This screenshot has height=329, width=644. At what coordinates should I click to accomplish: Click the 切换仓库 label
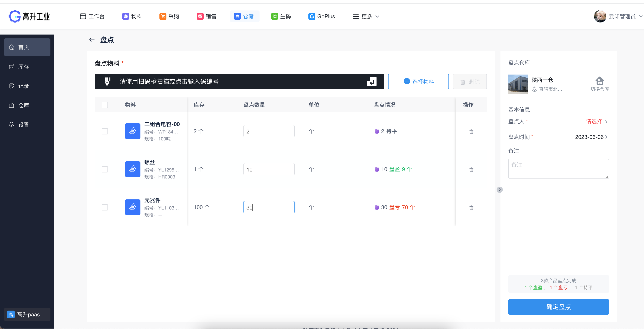[600, 89]
